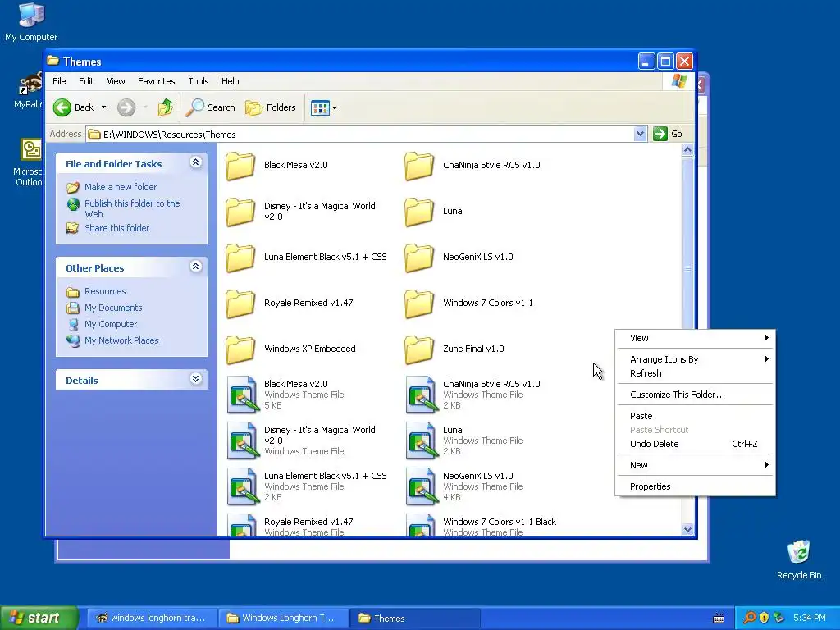Open the Back button history dropdown arrow
This screenshot has width=840, height=630.
click(x=104, y=107)
